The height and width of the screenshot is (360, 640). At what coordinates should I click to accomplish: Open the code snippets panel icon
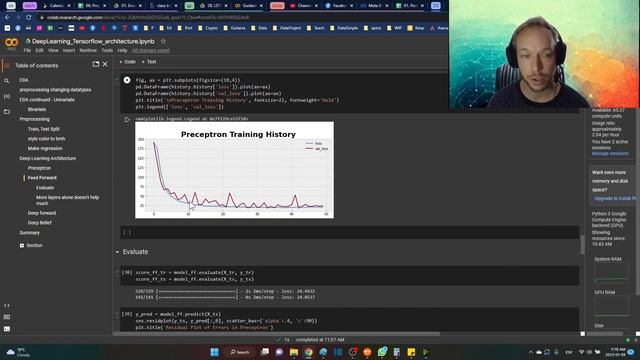click(7, 305)
